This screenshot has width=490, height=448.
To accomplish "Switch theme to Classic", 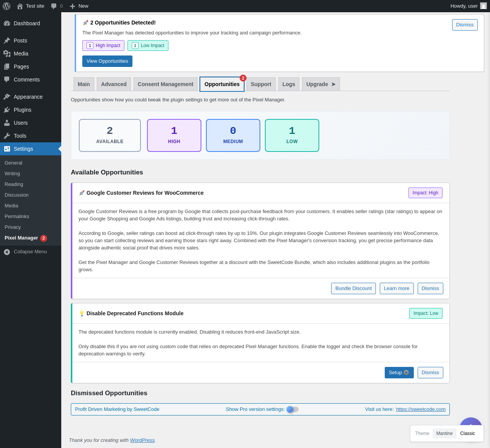I will click(x=467, y=433).
